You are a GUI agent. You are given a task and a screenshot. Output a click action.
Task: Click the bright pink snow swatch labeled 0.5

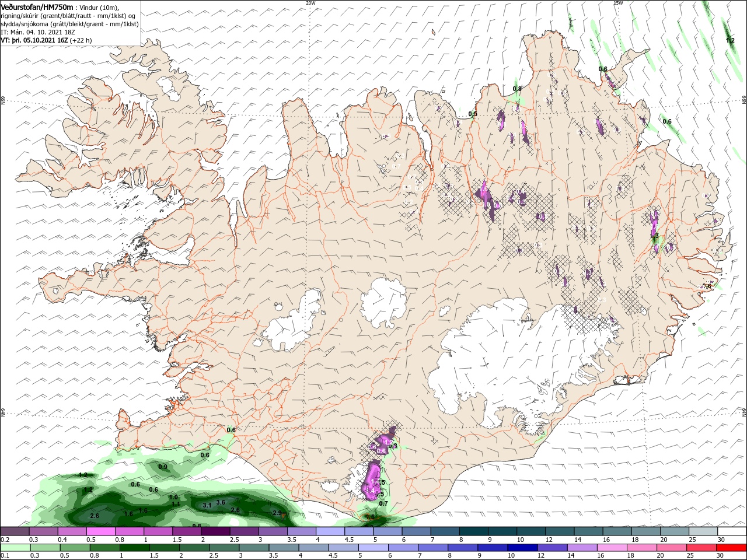tap(100, 531)
